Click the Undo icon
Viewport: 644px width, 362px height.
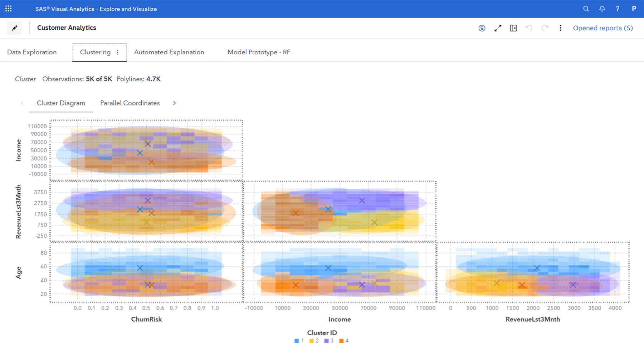529,28
